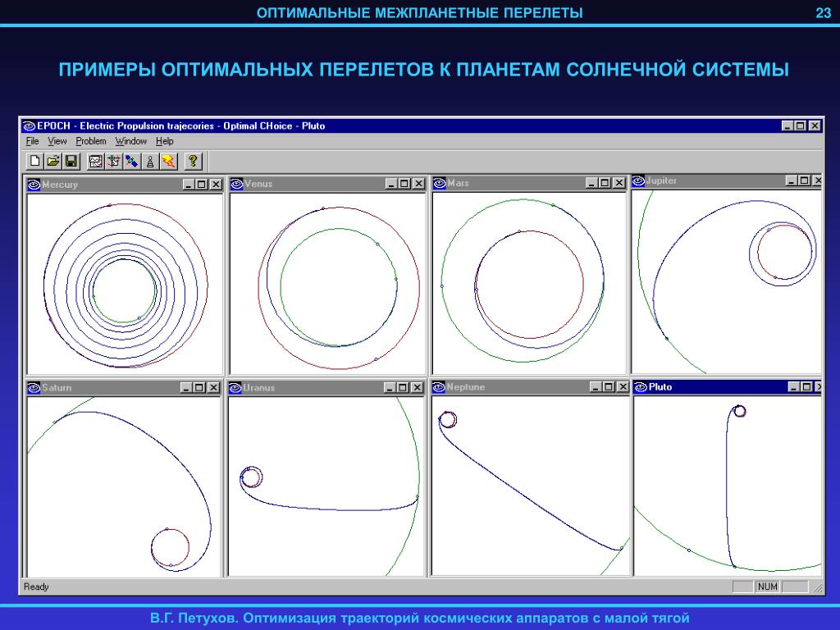Image resolution: width=840 pixels, height=630 pixels.
Task: Click the Saturn window system icon
Action: point(34,388)
